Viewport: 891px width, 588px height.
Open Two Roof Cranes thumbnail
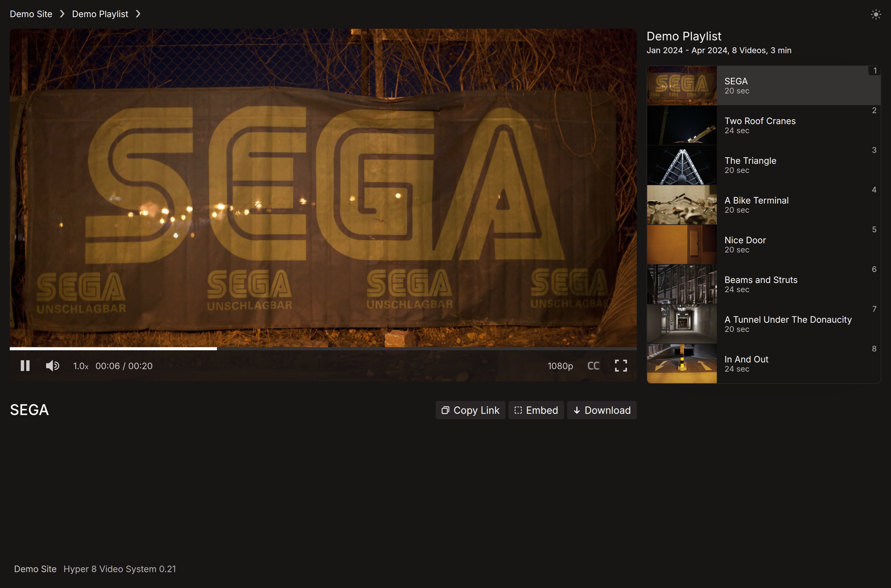682,125
